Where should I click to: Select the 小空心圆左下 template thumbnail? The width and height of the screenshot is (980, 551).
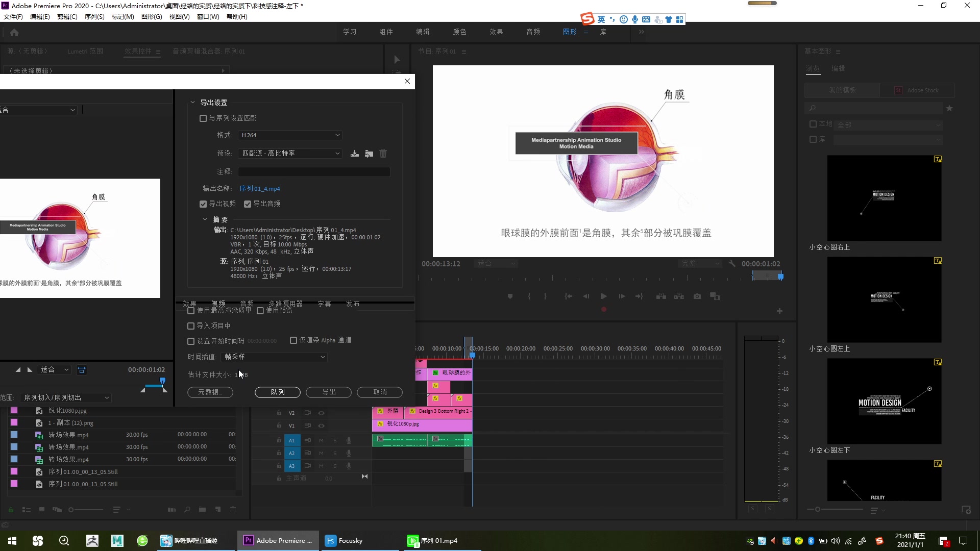click(884, 401)
